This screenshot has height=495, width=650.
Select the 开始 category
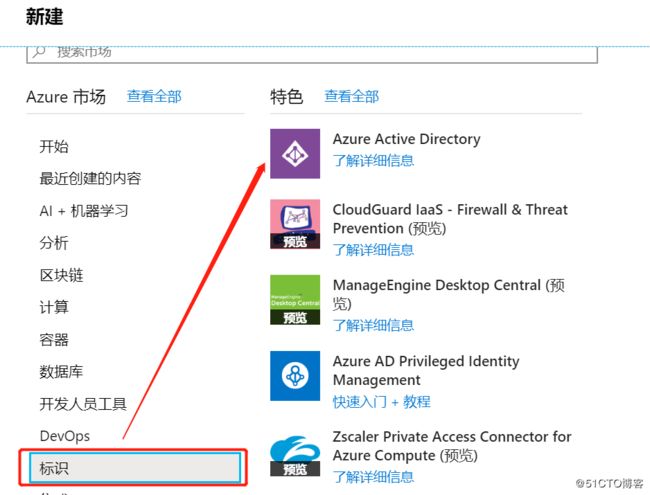point(54,146)
